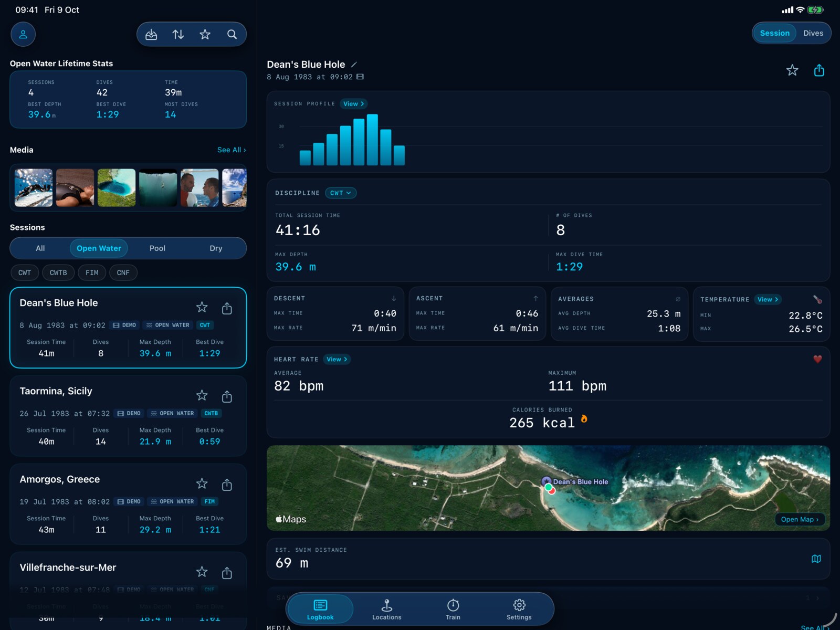Share the Taormina, Sicily session
840x630 pixels.
point(227,396)
